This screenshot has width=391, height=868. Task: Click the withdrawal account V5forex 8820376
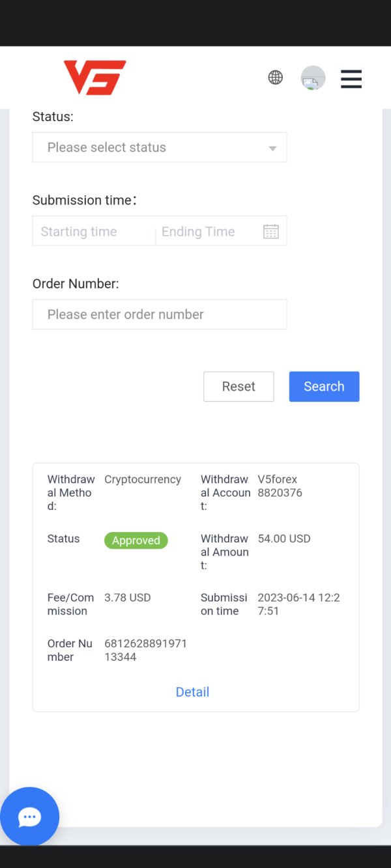coord(280,486)
